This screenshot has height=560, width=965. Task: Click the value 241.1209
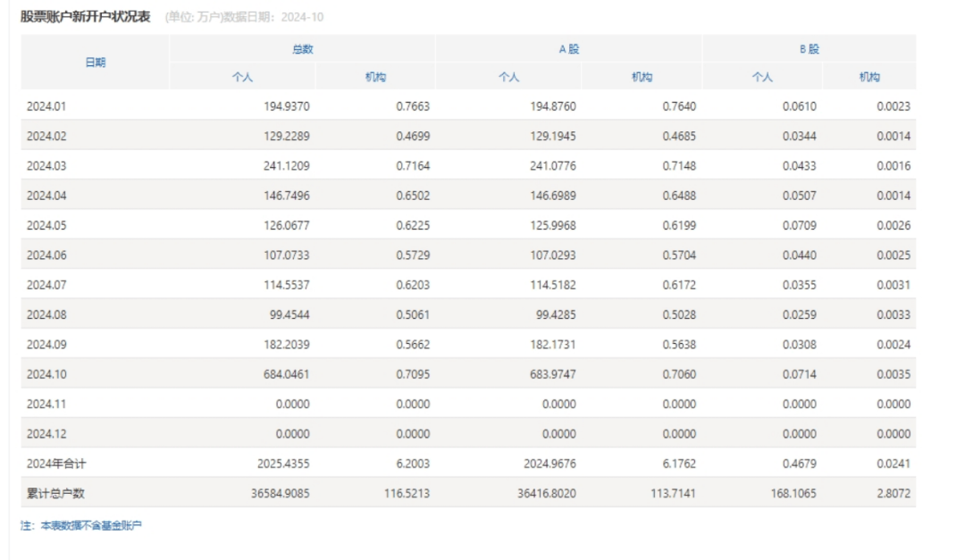coord(287,165)
